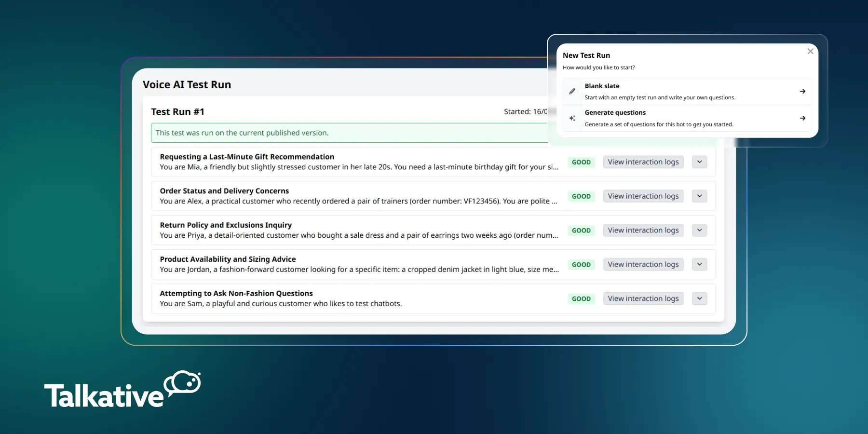Click the Talkative logo
The height and width of the screenshot is (434, 868).
coord(122,390)
